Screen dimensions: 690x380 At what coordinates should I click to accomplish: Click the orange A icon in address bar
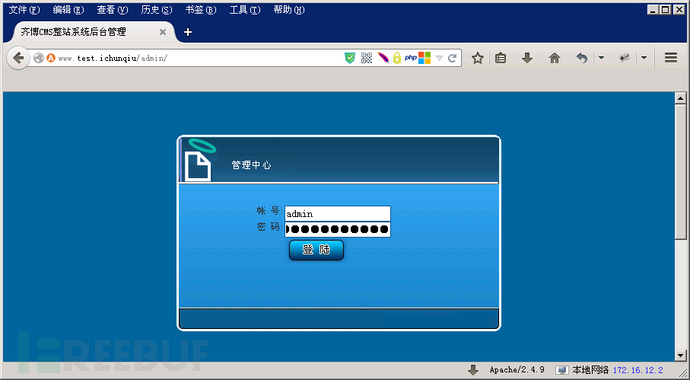tap(51, 58)
